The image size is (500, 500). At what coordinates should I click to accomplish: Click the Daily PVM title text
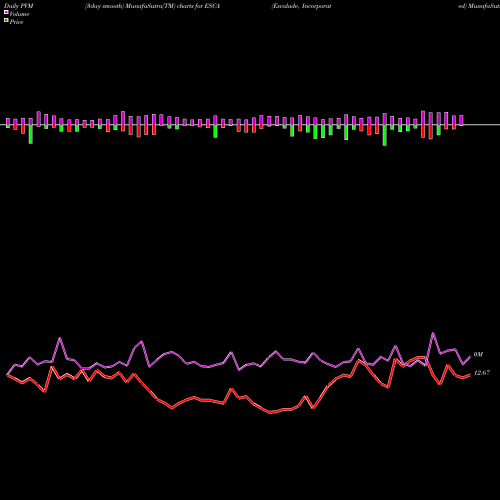pyautogui.click(x=19, y=6)
